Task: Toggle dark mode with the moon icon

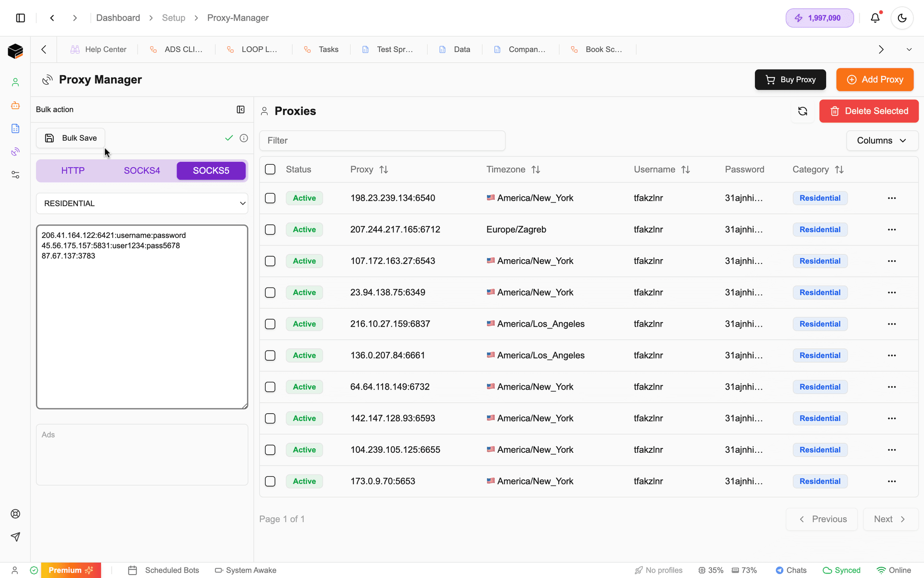Action: point(902,18)
